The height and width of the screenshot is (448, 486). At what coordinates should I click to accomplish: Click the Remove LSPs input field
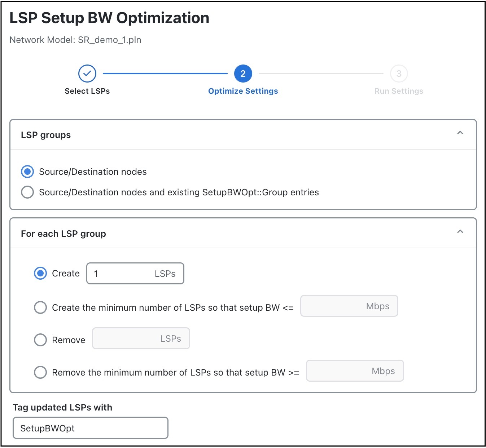(141, 338)
